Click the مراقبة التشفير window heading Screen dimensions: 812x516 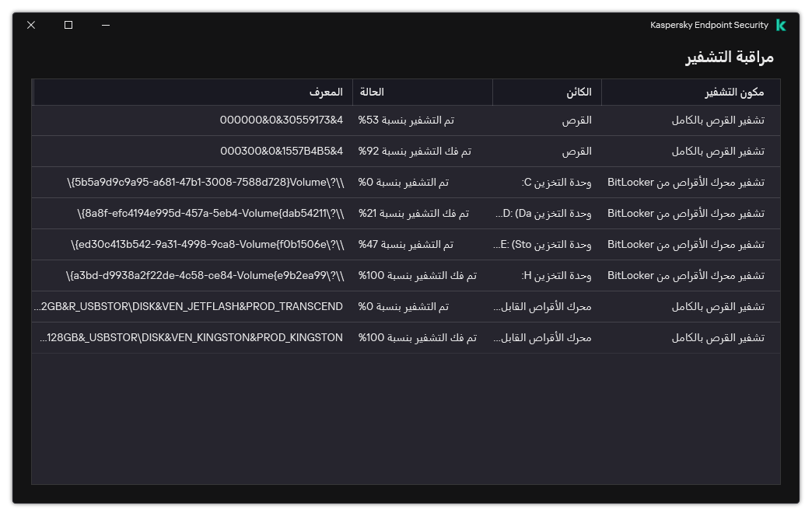point(728,58)
